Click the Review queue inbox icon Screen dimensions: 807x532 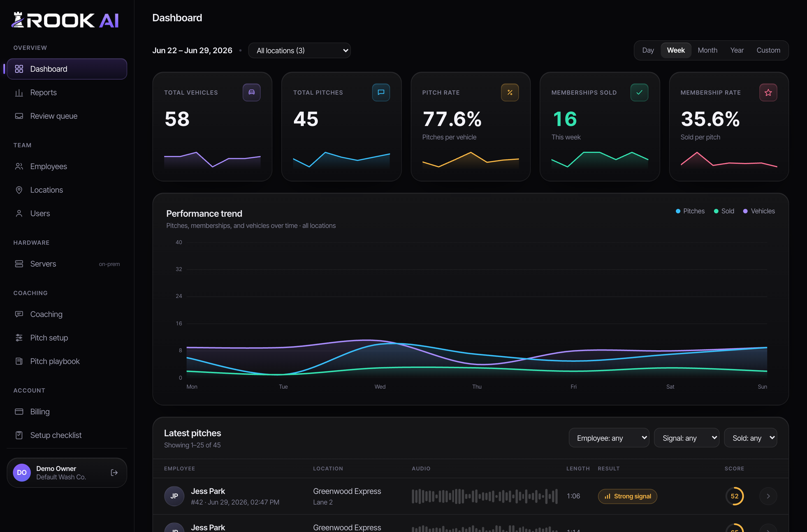click(x=19, y=116)
